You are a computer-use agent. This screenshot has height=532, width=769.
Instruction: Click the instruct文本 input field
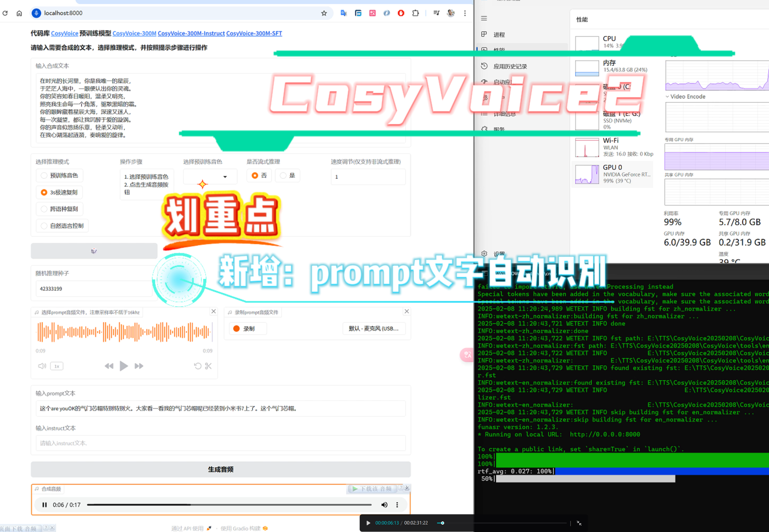pos(221,443)
